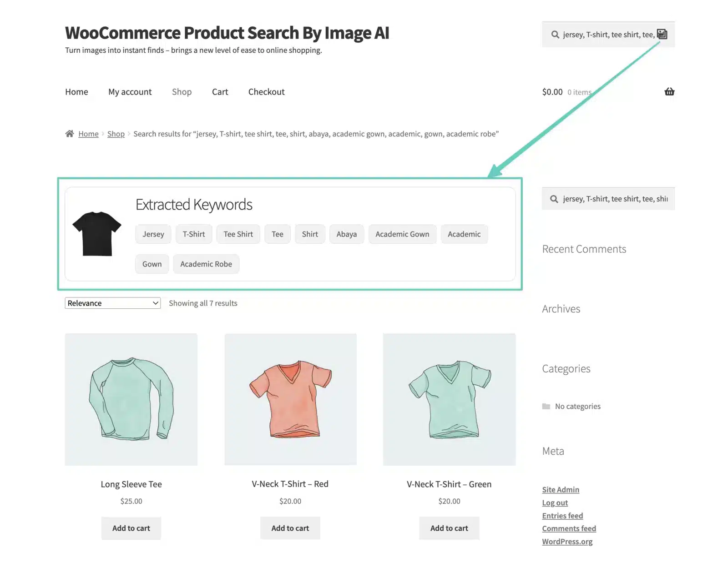This screenshot has width=728, height=563.
Task: Open the Relevance sorting dropdown
Action: click(x=113, y=303)
